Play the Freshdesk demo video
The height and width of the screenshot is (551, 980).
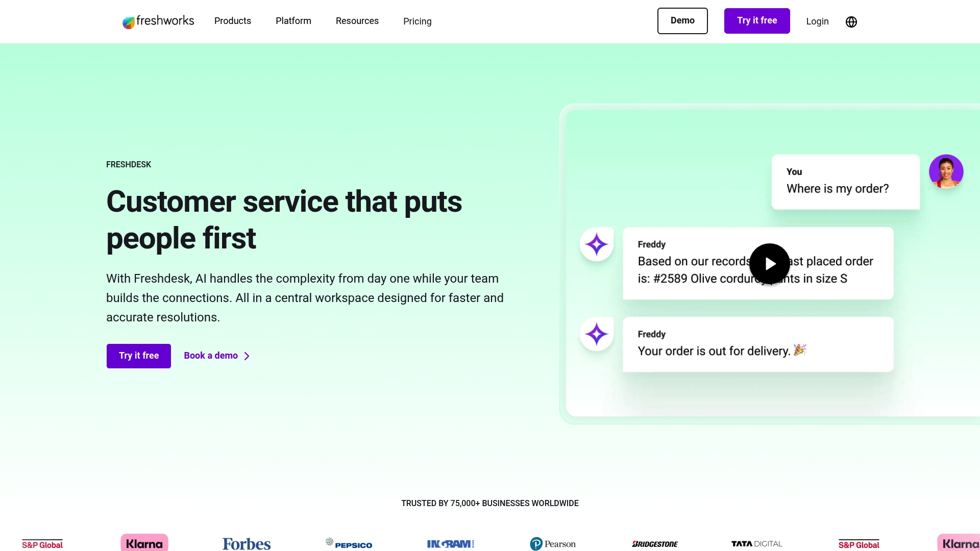click(x=770, y=264)
